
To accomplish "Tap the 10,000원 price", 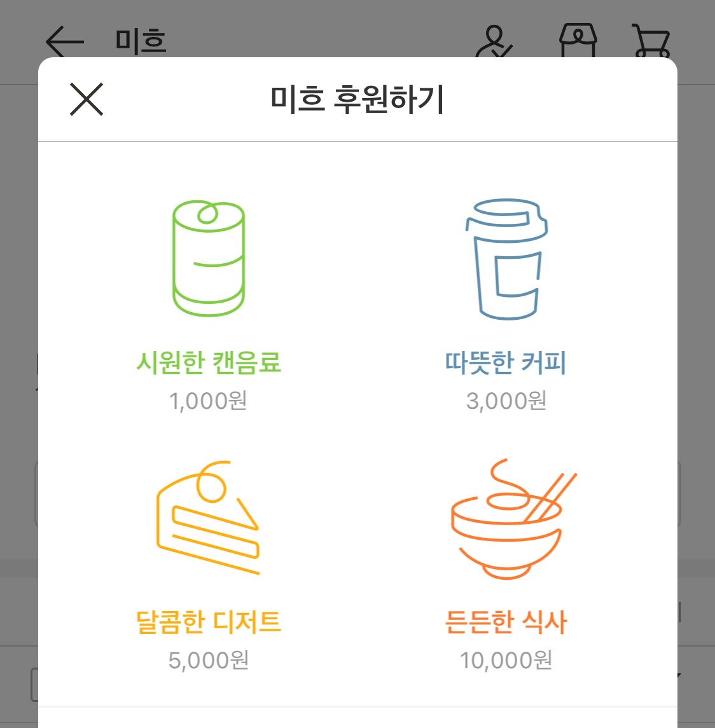I will point(506,660).
